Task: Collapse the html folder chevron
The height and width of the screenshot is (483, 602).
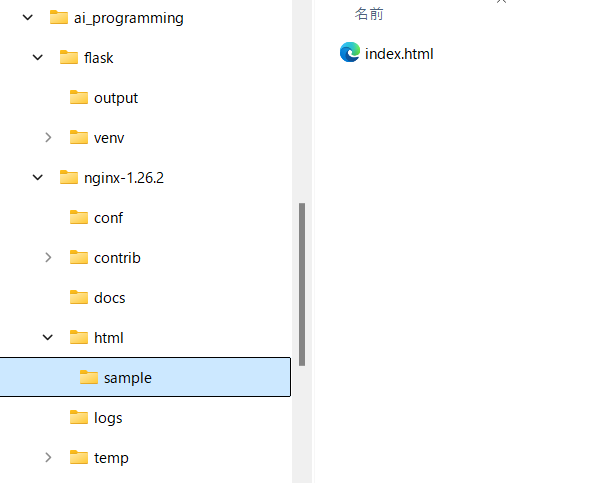Action: click(48, 338)
